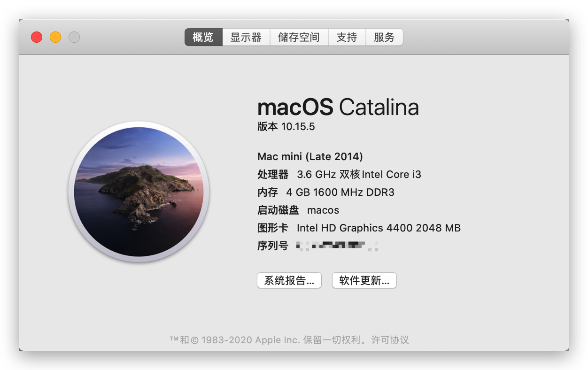Click the 处理器 label

pyautogui.click(x=273, y=174)
